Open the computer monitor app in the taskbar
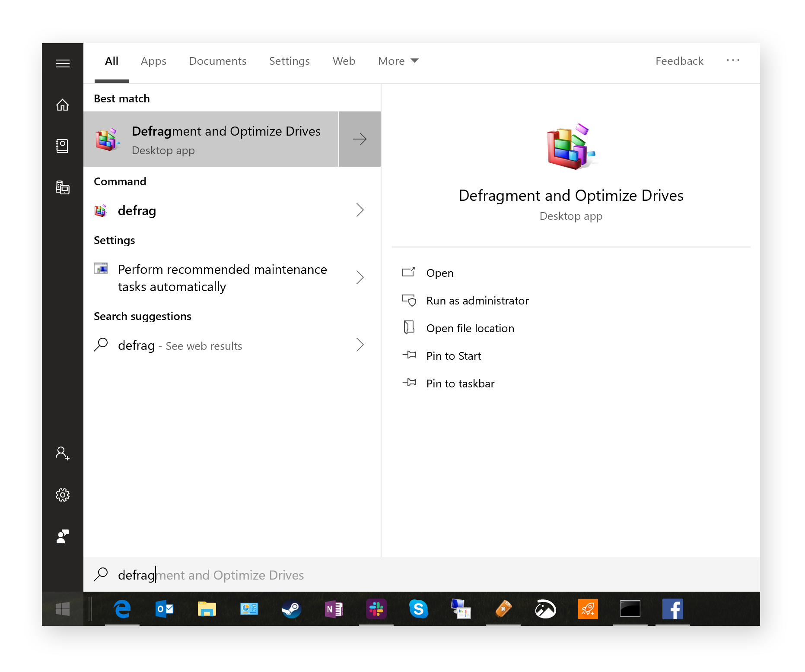This screenshot has width=805, height=672. pyautogui.click(x=461, y=609)
